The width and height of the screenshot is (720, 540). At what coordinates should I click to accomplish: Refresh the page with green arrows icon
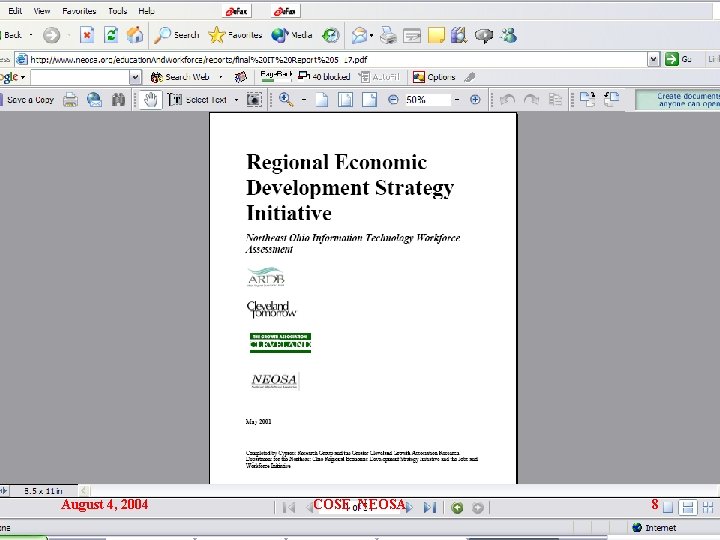coord(111,35)
